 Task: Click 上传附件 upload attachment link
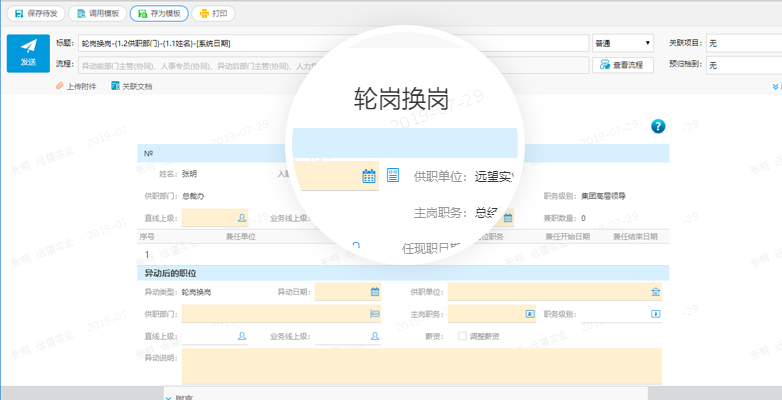[x=75, y=86]
